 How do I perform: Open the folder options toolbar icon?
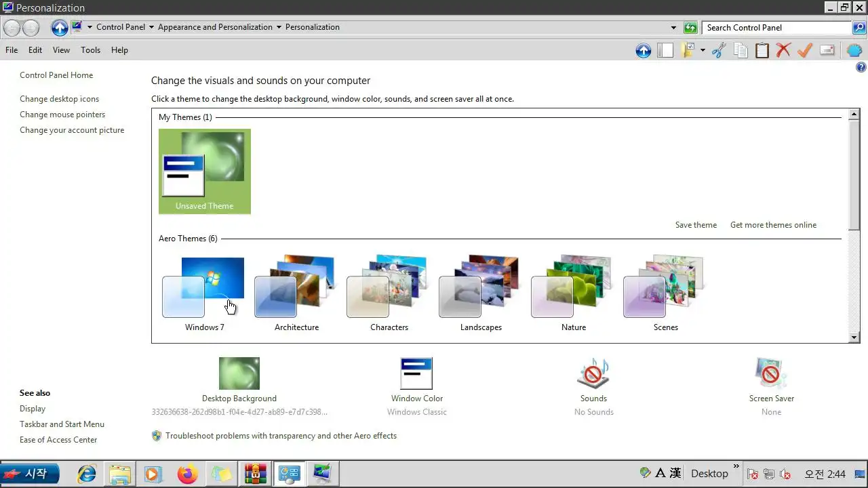point(689,50)
